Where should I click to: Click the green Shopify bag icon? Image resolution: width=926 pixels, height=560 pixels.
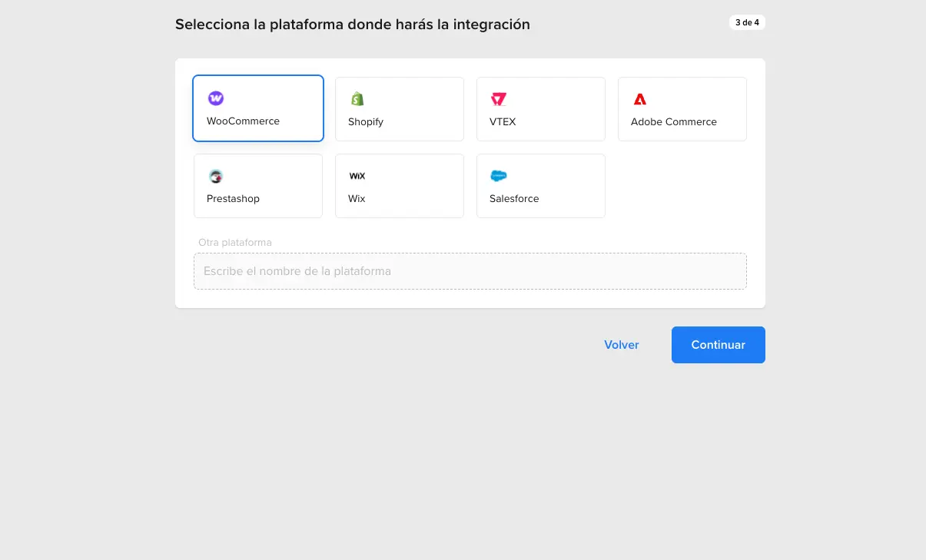tap(357, 99)
